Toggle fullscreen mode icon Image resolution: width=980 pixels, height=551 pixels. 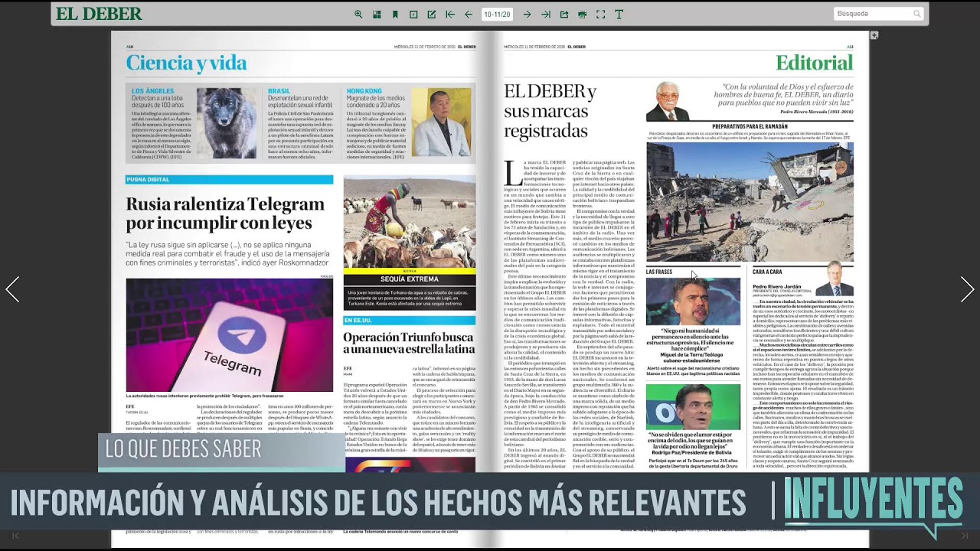point(601,14)
